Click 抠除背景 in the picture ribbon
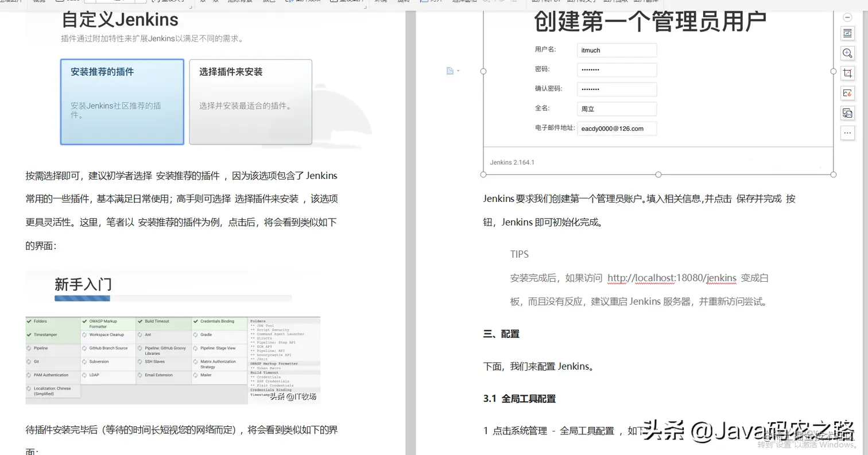Viewport: 868px width, 455px height. pyautogui.click(x=241, y=2)
